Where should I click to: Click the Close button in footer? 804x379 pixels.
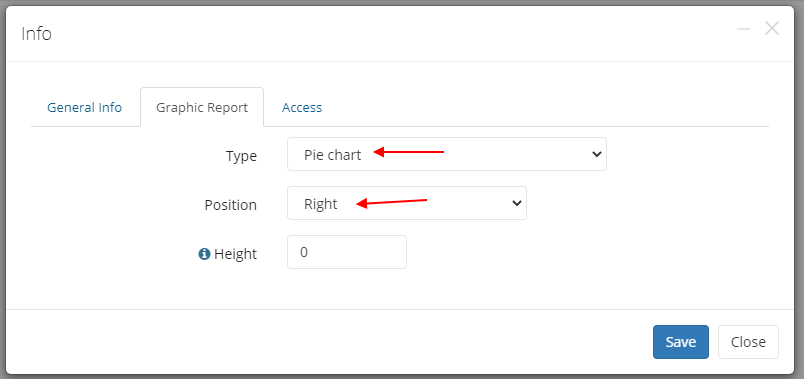coord(748,342)
